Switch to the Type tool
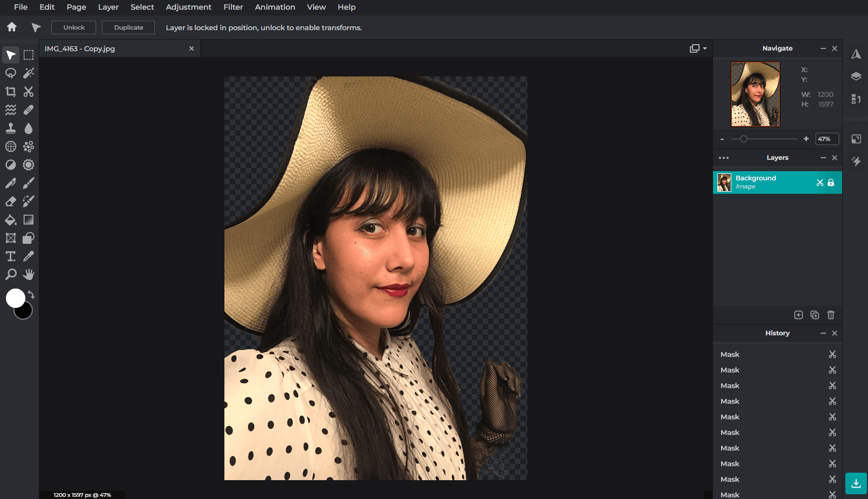The height and width of the screenshot is (499, 868). point(10,256)
